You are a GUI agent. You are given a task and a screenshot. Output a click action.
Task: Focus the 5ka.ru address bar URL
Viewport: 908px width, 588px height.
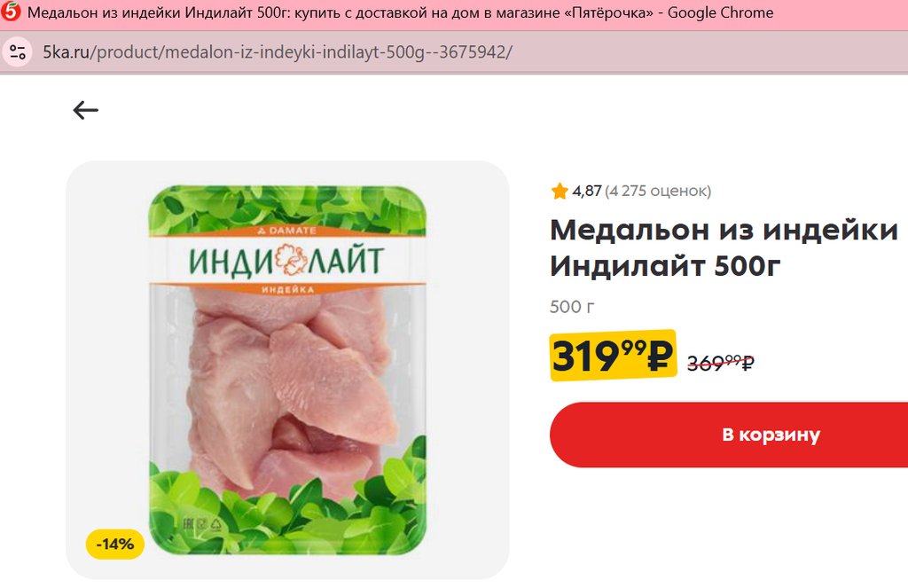click(x=278, y=52)
